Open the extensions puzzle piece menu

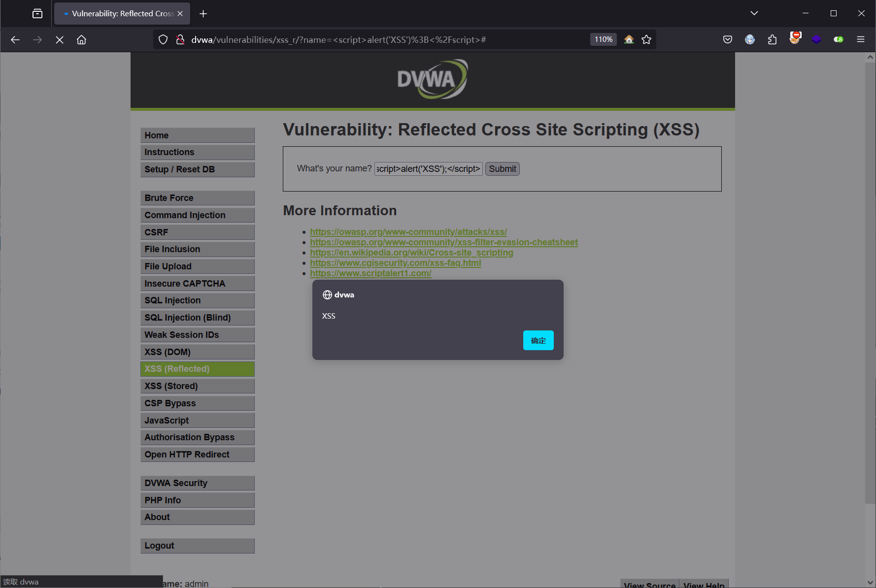tap(772, 39)
